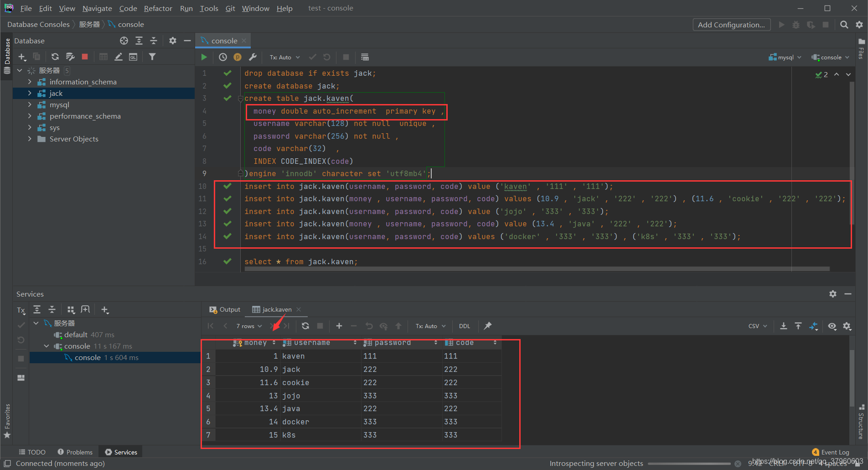Open the Problems tool window
Viewport: 868px width, 470px height.
75,452
